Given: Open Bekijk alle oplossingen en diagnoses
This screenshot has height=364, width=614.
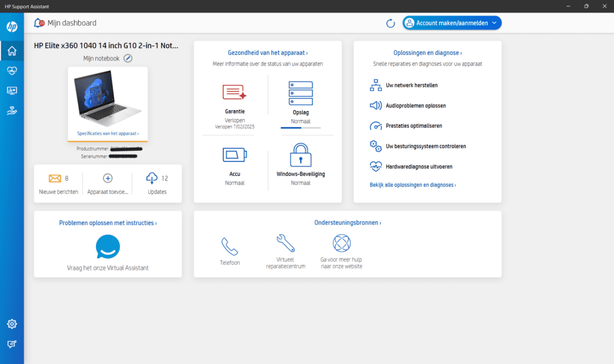Looking at the screenshot, I should [412, 185].
